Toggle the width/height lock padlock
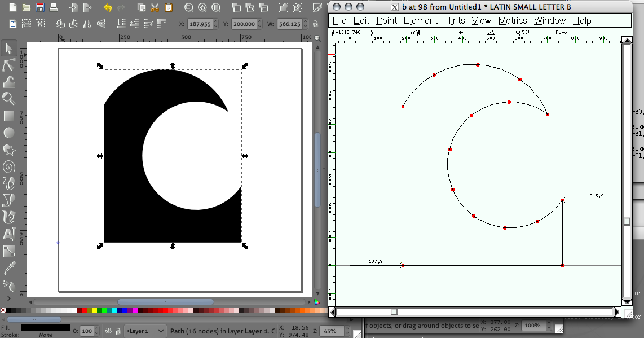This screenshot has width=644, height=338. coord(316,24)
